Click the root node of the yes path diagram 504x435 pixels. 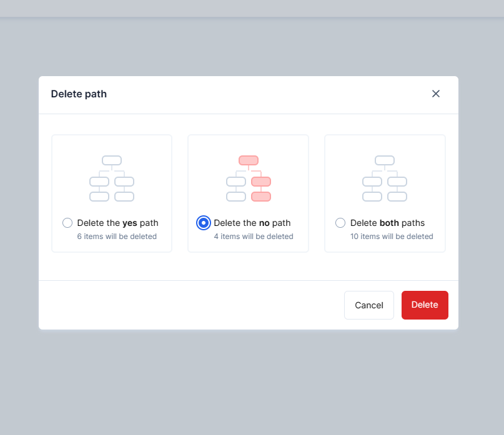coord(112,159)
